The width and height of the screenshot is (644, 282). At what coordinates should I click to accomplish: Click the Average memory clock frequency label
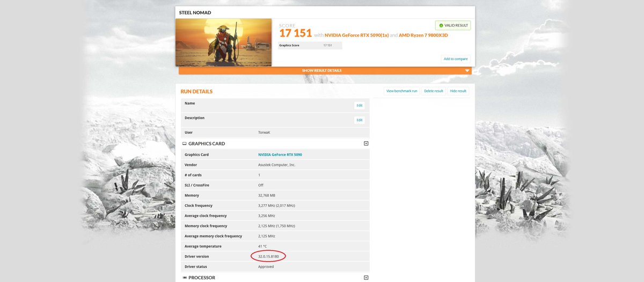click(x=213, y=236)
